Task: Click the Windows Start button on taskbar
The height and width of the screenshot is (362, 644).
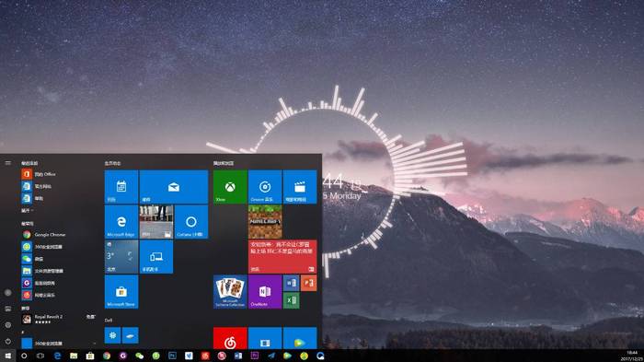Action: (x=7, y=356)
